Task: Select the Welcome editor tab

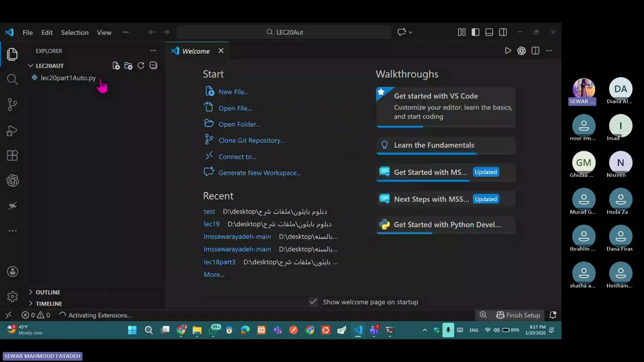Action: pyautogui.click(x=196, y=51)
